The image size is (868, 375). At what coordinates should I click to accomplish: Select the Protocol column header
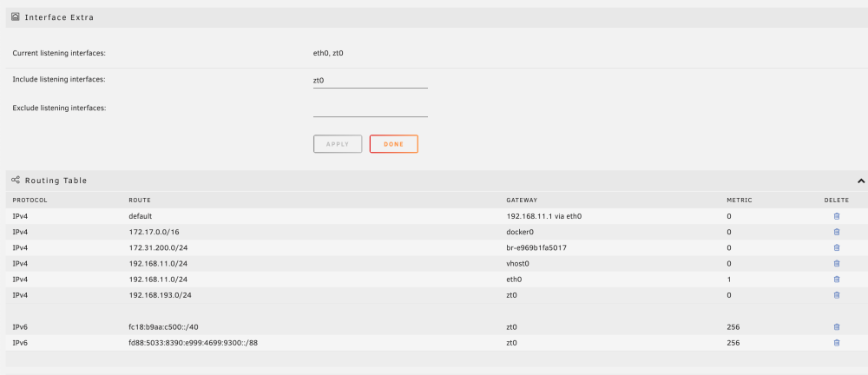30,200
